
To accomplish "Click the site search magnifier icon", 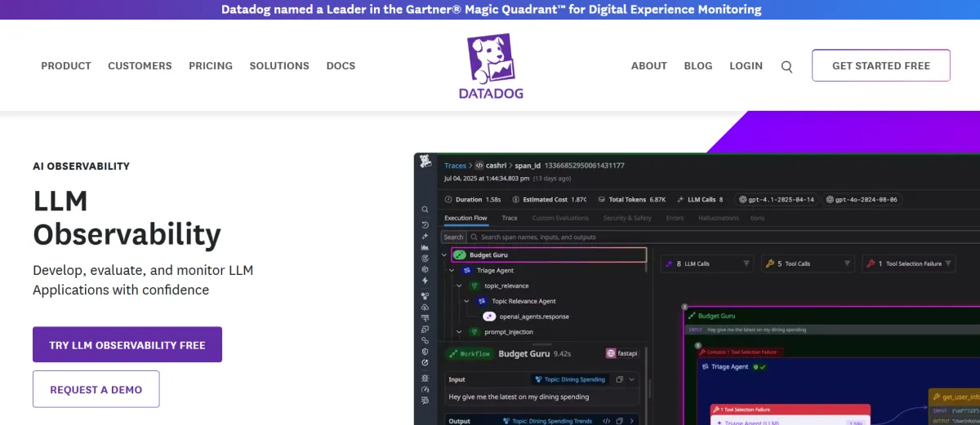I will [x=786, y=67].
